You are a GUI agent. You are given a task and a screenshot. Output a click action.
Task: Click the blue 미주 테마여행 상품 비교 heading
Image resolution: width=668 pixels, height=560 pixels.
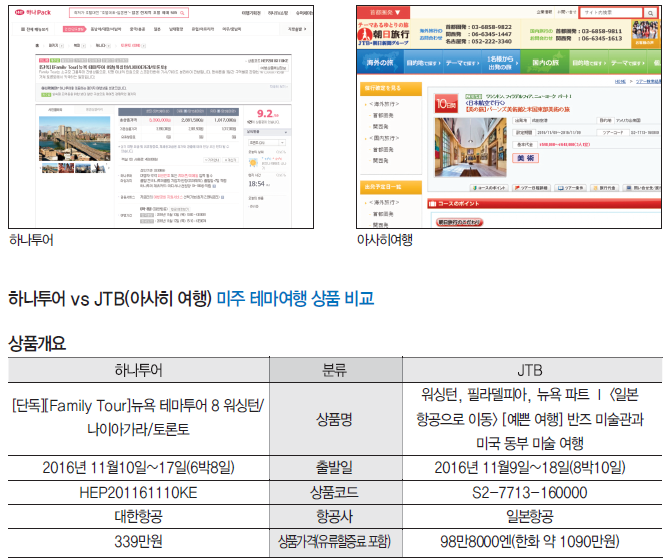coord(296,298)
